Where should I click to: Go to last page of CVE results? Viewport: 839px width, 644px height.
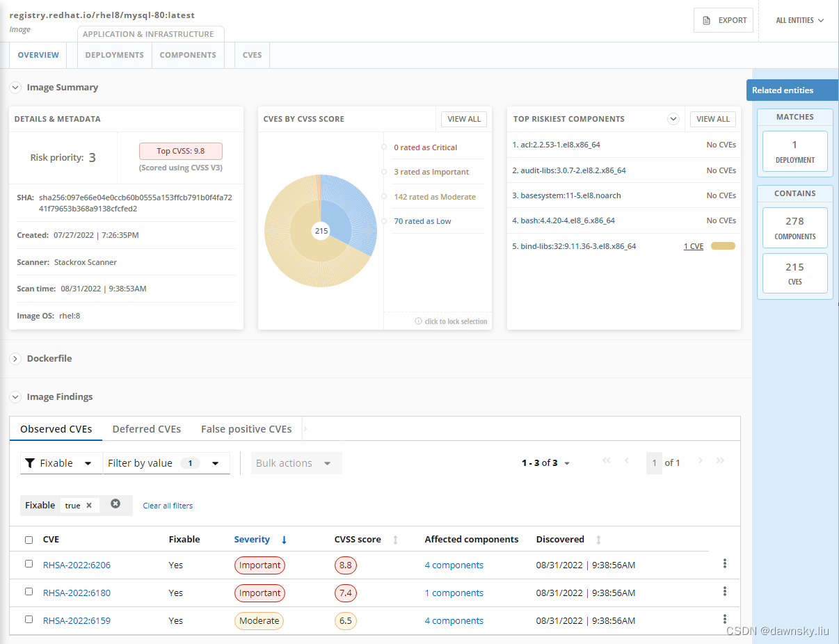[720, 461]
